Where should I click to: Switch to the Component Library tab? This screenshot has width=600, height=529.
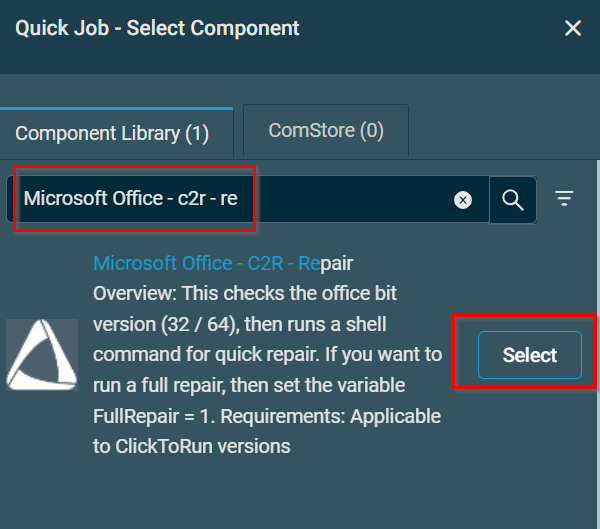tap(112, 133)
